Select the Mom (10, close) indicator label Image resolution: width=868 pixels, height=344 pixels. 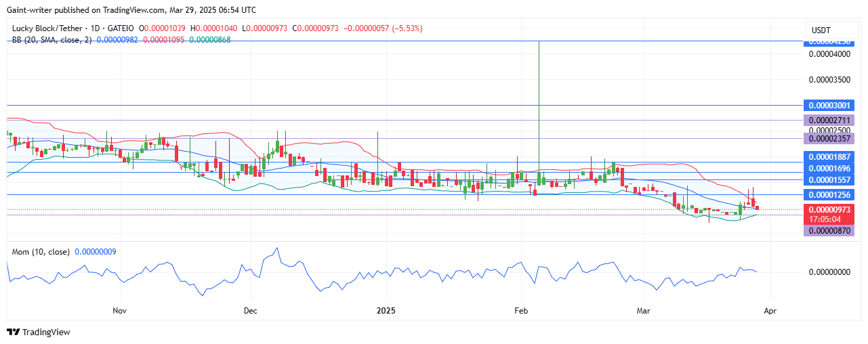(x=41, y=252)
